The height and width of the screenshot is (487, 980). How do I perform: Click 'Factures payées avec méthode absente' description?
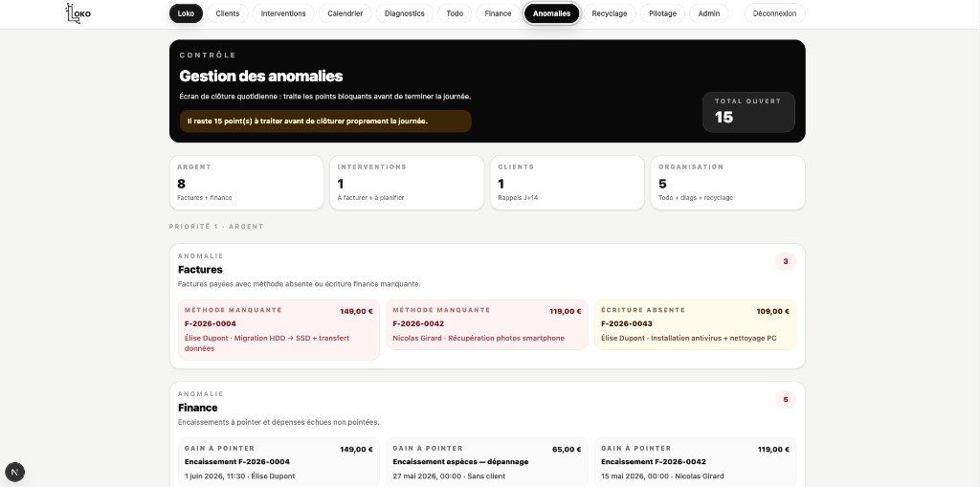pos(299,284)
